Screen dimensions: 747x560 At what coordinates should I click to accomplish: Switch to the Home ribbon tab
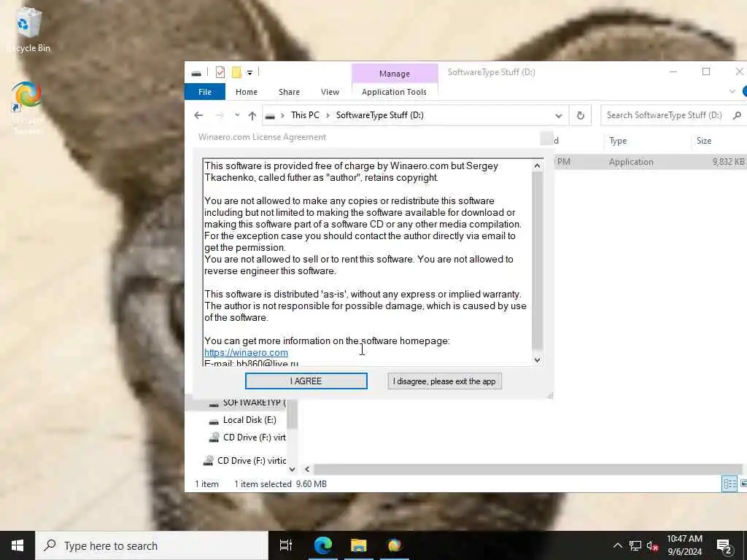[x=247, y=92]
